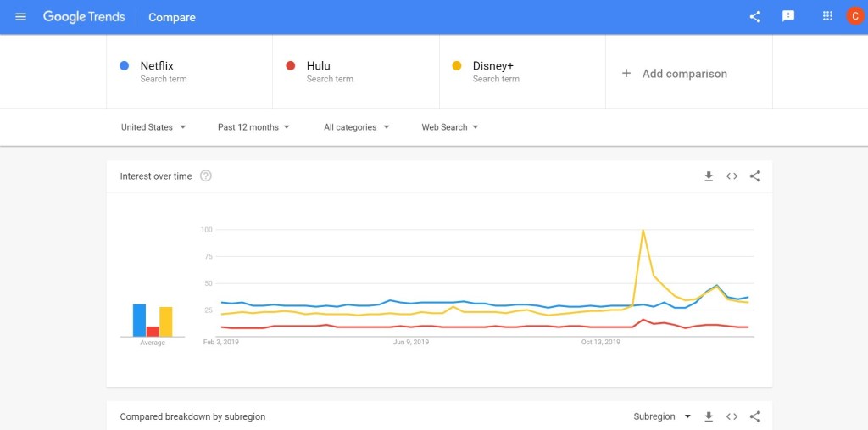Screen dimensions: 868x430
Task: Click Add comparison
Action: 675,74
